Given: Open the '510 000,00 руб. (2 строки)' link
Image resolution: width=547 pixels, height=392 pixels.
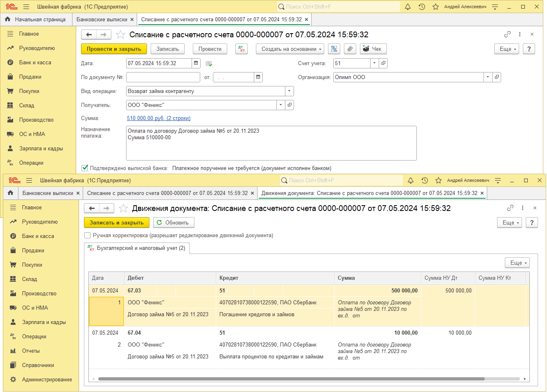Looking at the screenshot, I should 158,118.
